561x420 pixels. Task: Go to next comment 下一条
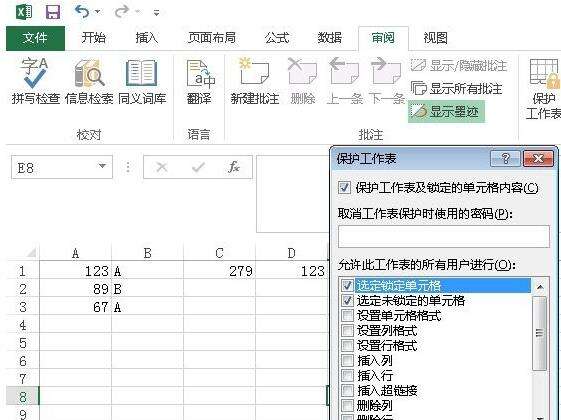[387, 81]
